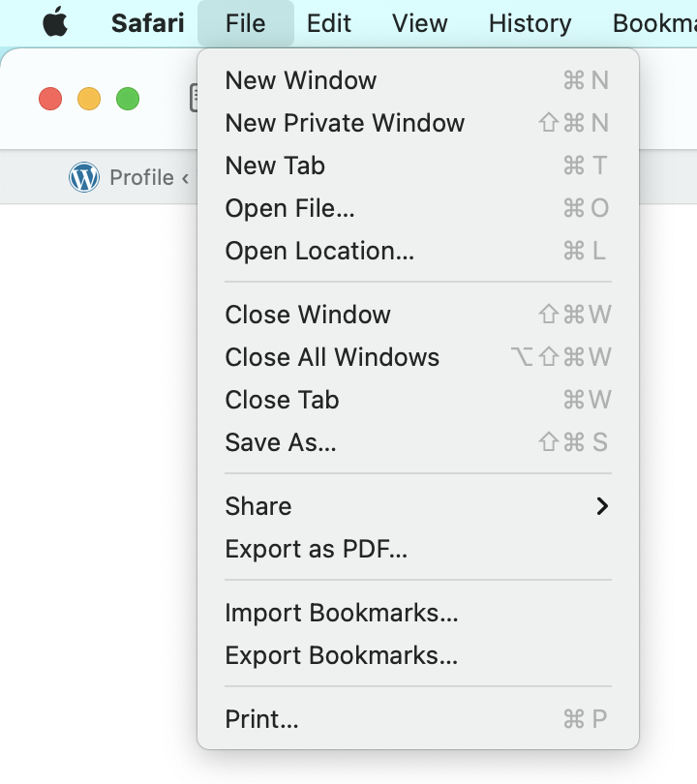Choose New Private Window
The image size is (697, 784).
(418, 123)
